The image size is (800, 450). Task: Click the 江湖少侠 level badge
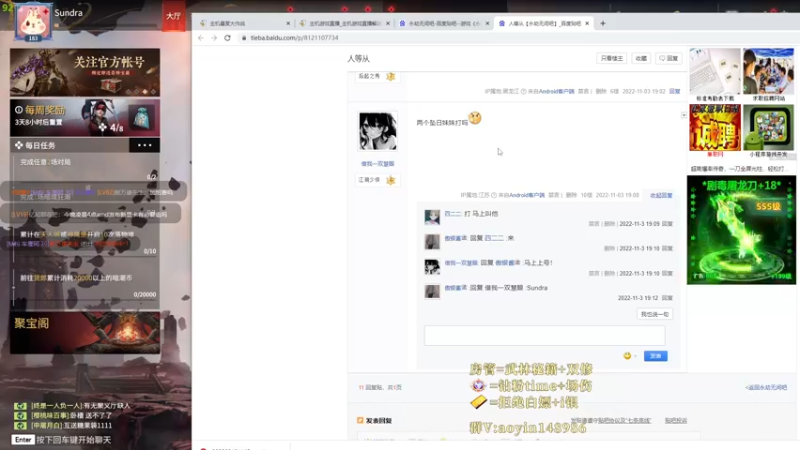[378, 180]
